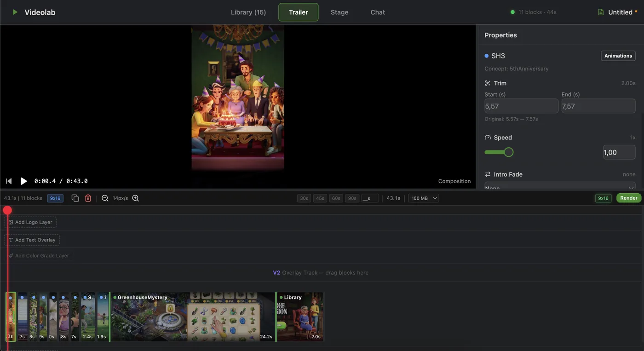The height and width of the screenshot is (351, 644).
Task: Skip to the beginning of the preview
Action: 9,181
